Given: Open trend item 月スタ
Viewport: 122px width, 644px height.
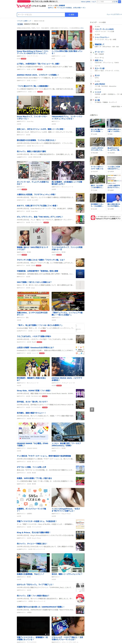Looking at the screenshot, I should click(x=97, y=75).
